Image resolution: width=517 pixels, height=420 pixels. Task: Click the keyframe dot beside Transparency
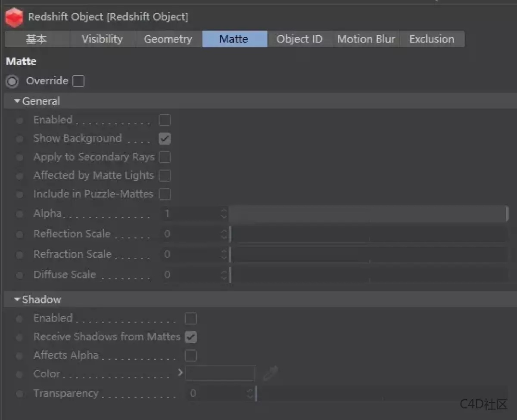point(19,394)
